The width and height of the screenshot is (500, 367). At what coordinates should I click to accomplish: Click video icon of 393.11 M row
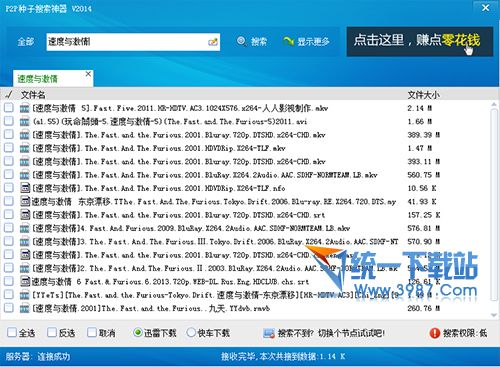coord(25,161)
